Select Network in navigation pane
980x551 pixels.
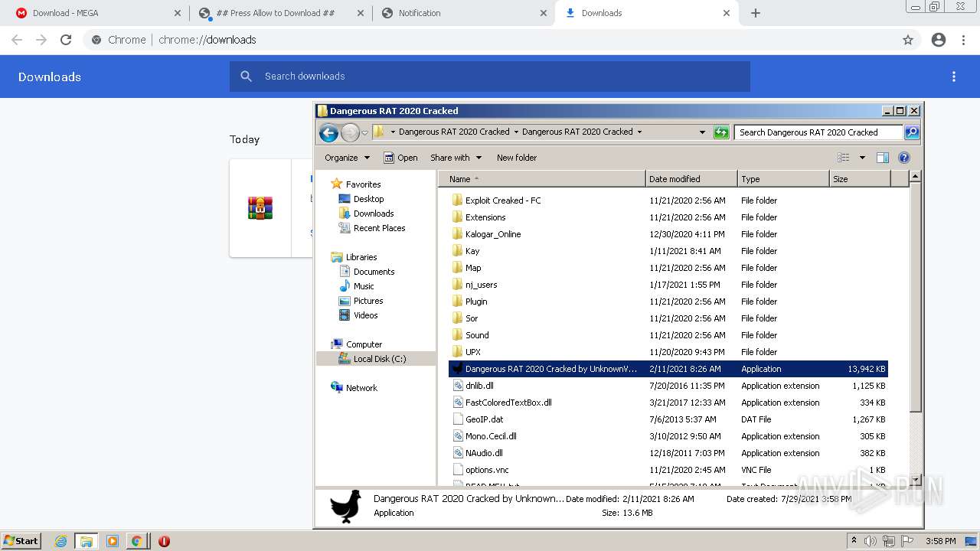354,388
